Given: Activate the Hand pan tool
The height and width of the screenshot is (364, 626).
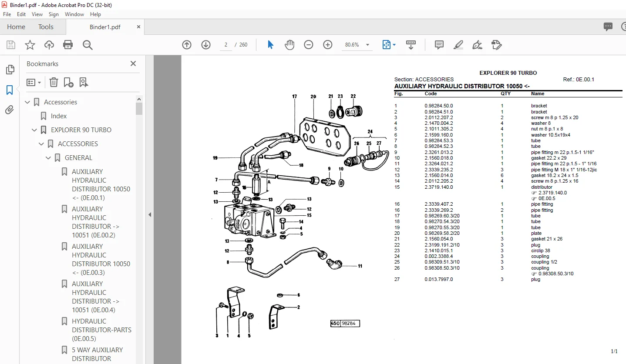Looking at the screenshot, I should click(x=289, y=45).
